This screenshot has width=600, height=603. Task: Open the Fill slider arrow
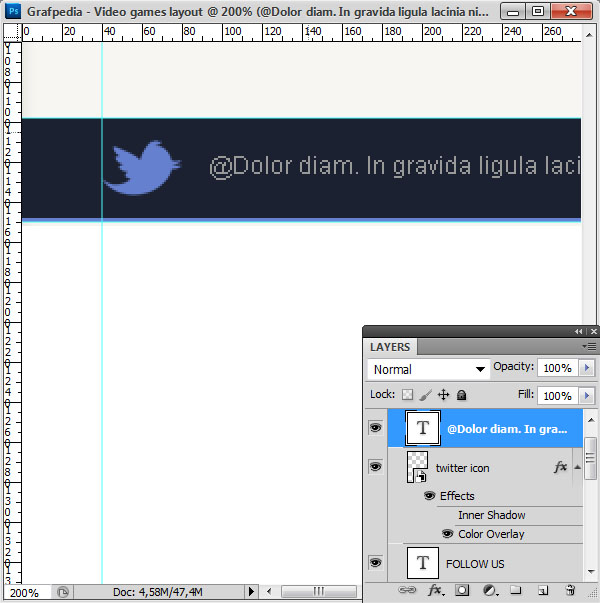(x=587, y=395)
